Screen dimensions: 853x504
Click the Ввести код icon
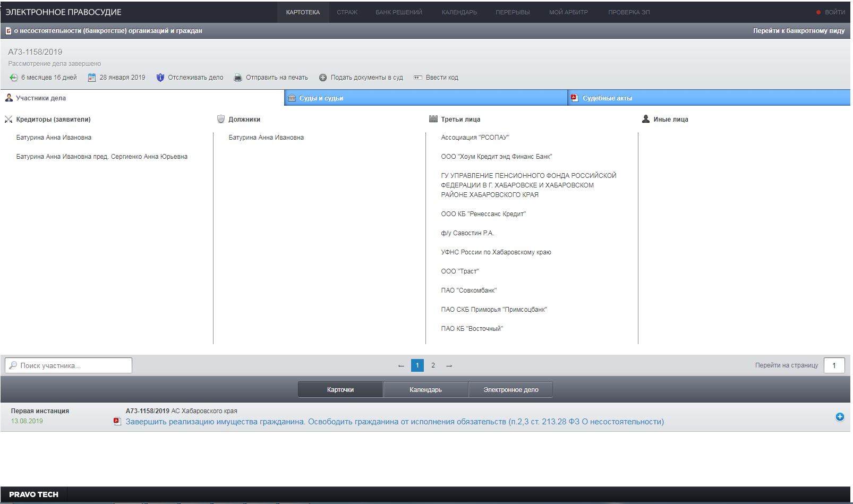pyautogui.click(x=418, y=78)
